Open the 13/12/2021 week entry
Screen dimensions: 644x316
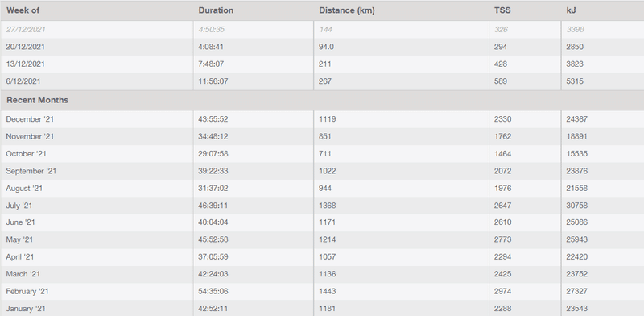pos(322,64)
